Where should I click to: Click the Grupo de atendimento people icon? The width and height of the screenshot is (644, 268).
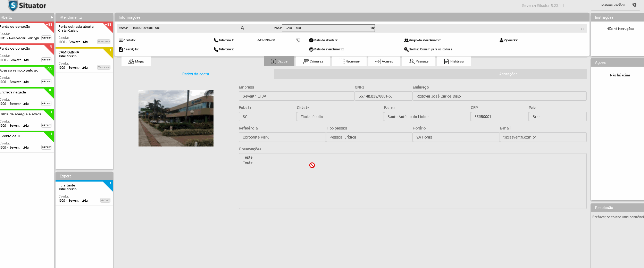coord(406,40)
